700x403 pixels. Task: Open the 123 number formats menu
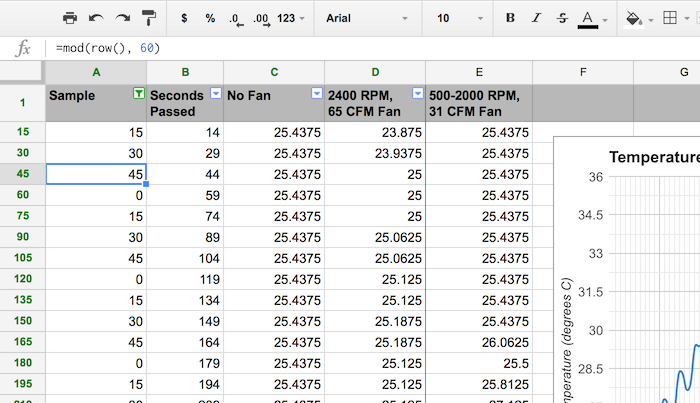coord(291,18)
